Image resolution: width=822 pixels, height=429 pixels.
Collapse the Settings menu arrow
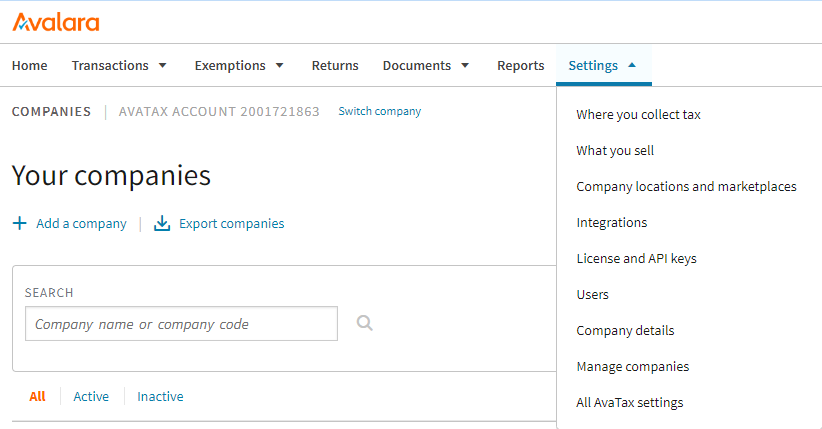click(632, 65)
